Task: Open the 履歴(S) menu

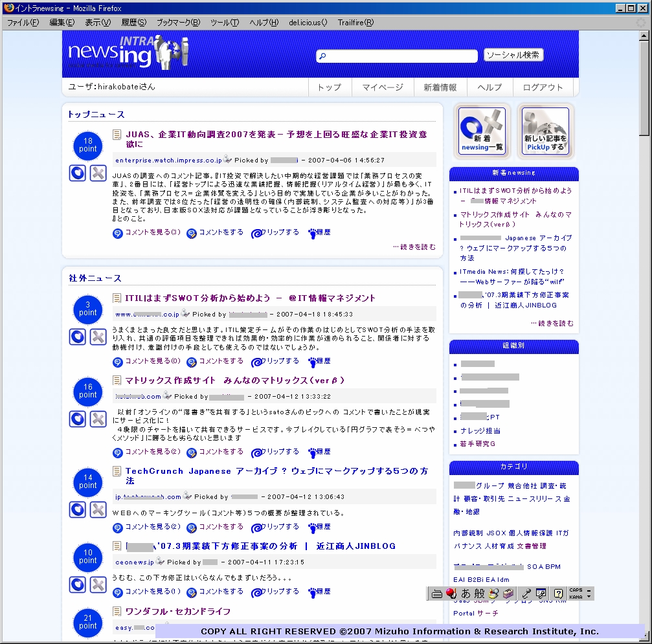Action: [x=134, y=23]
